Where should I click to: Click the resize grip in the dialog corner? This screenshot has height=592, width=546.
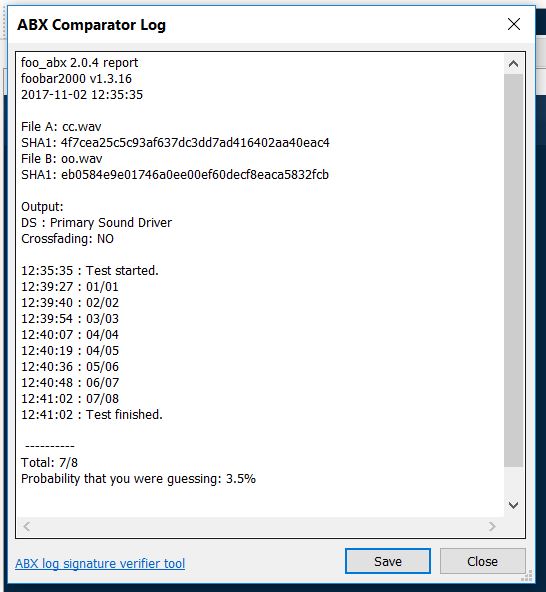[527, 576]
